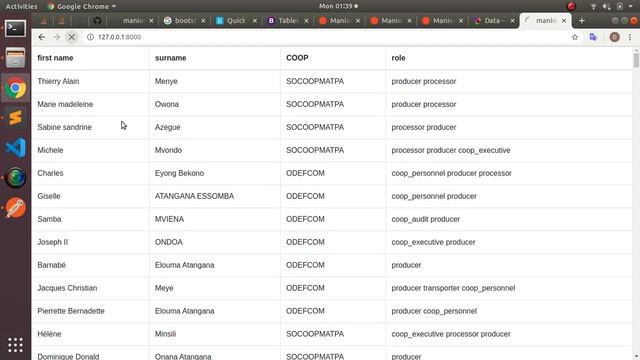Close the 'Tables' tab
This screenshot has width=640, height=360.
point(306,20)
